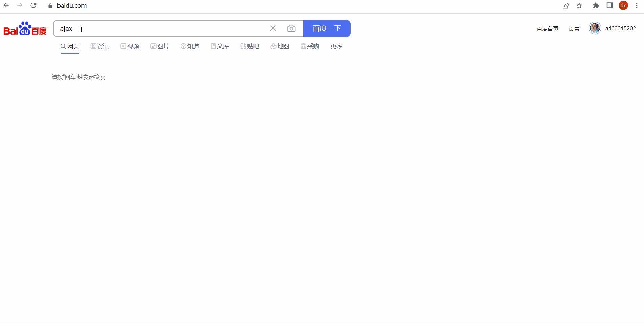
Task: View site security lock information
Action: (x=50, y=6)
